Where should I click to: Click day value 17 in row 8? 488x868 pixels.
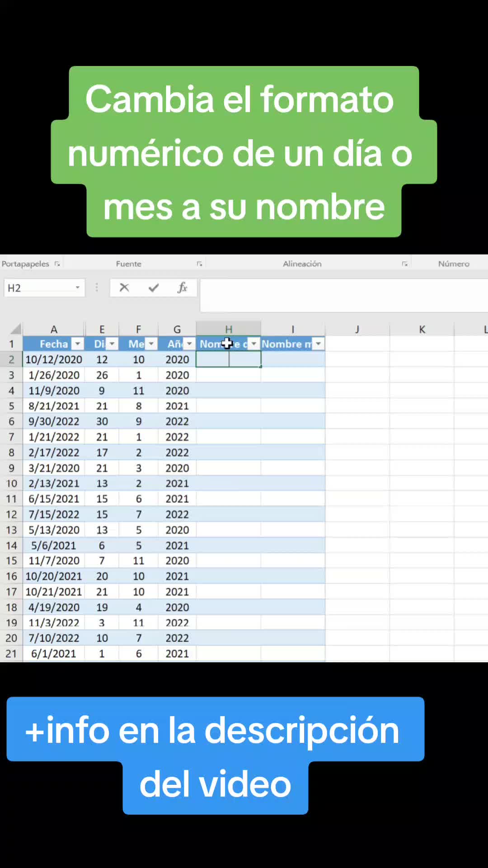pos(102,453)
